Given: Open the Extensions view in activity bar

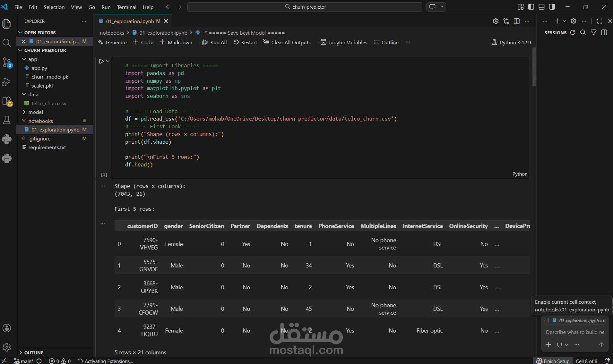Looking at the screenshot, I should pyautogui.click(x=7, y=101).
